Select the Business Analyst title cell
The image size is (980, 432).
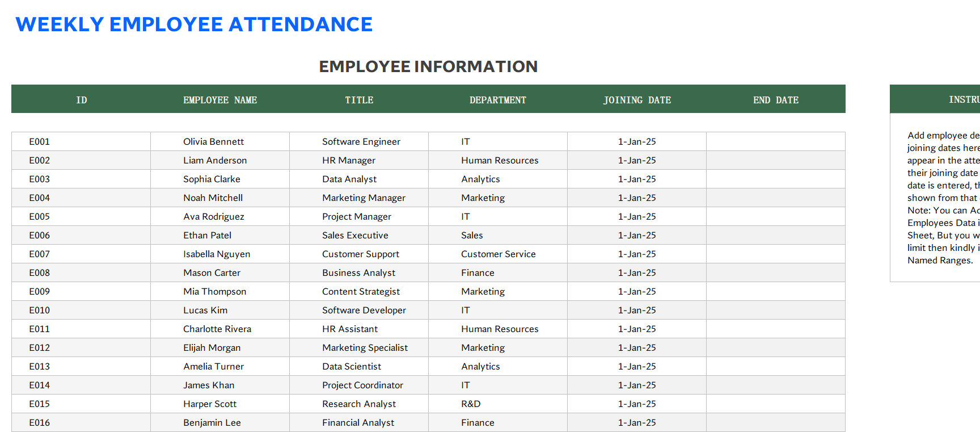359,272
